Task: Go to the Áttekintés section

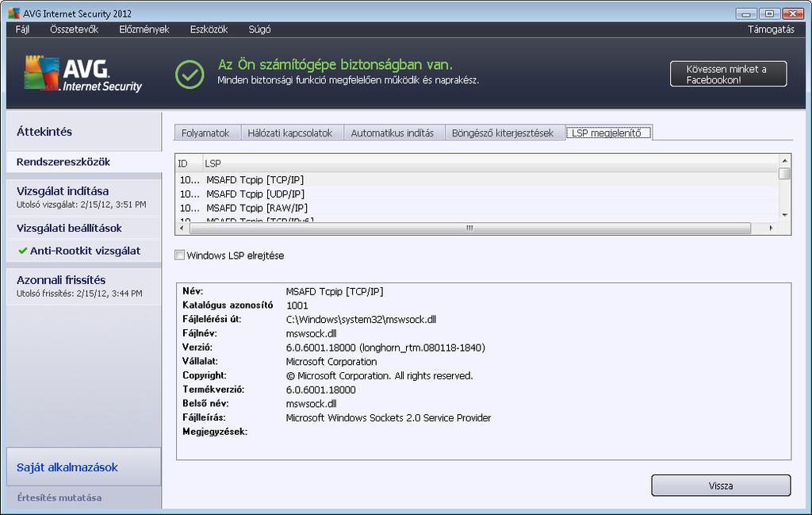Action: (84, 132)
